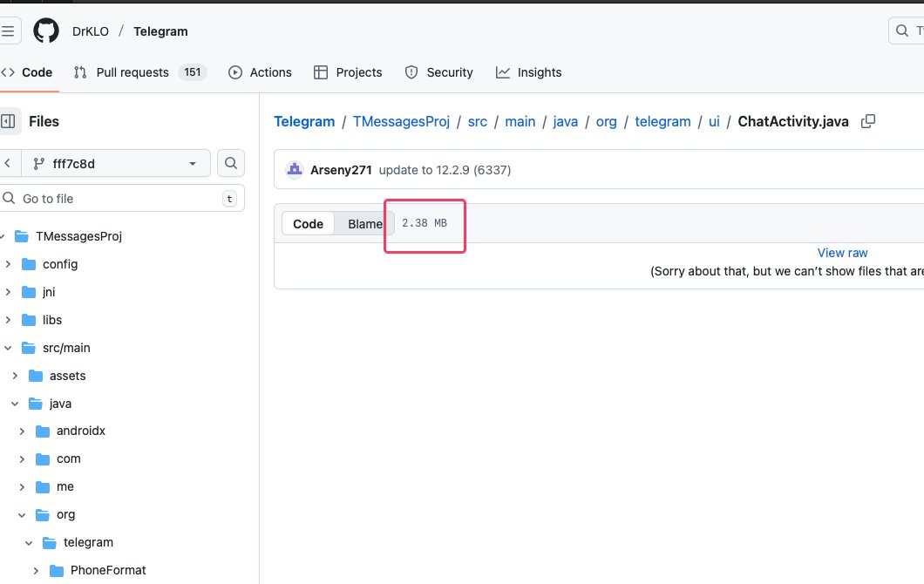This screenshot has height=584, width=924.
Task: Select the me folder in tree
Action: tap(65, 486)
